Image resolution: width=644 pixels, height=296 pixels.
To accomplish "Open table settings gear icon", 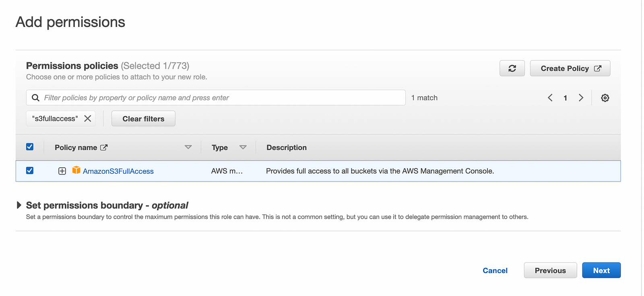I will pos(605,98).
